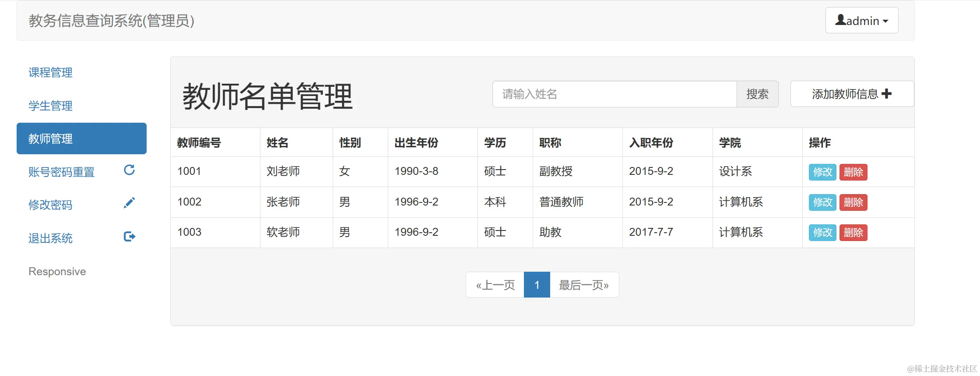Click 删除 for teacher 1002
Image resolution: width=980 pixels, height=376 pixels.
853,202
